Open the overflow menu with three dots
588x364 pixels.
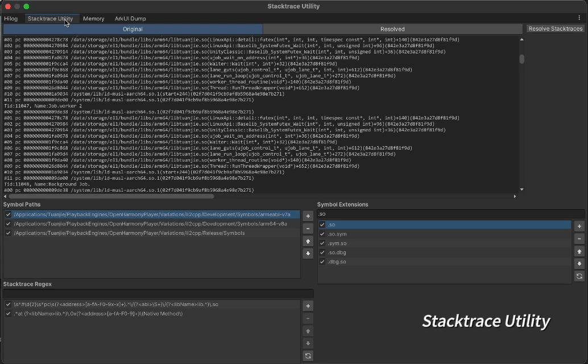point(578,18)
